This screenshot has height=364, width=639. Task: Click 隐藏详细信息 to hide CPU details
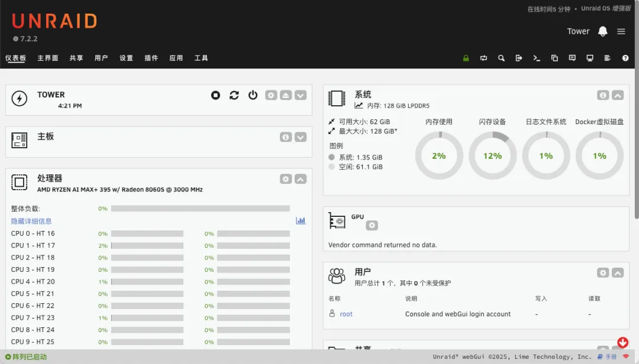(31, 221)
